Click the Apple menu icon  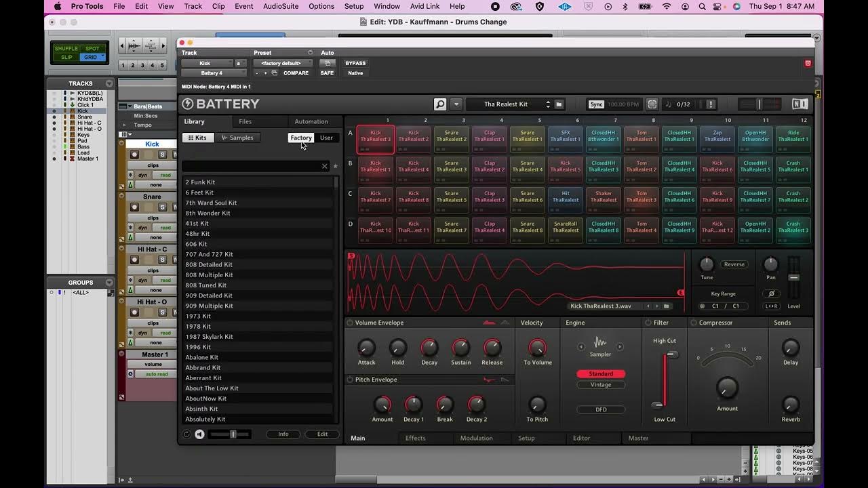(x=58, y=6)
